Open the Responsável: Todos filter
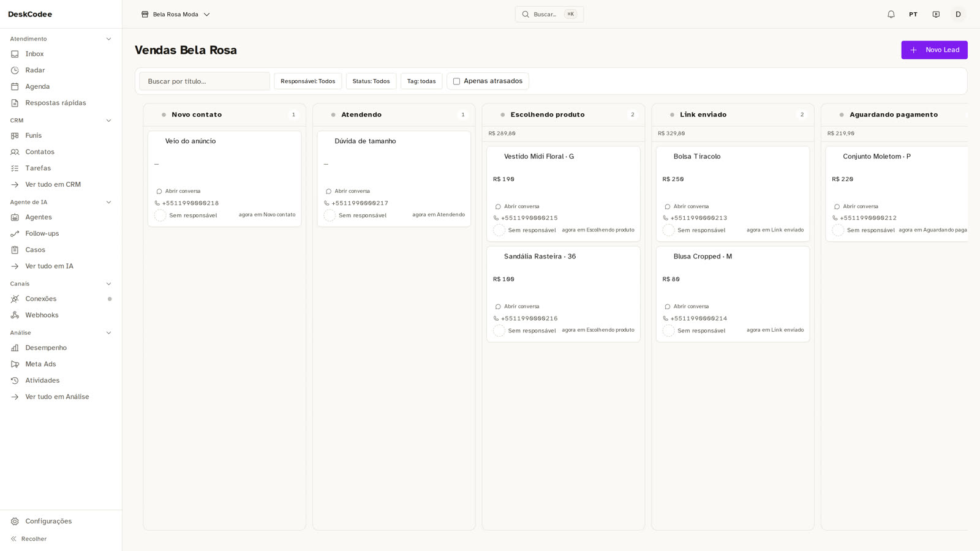 [307, 81]
